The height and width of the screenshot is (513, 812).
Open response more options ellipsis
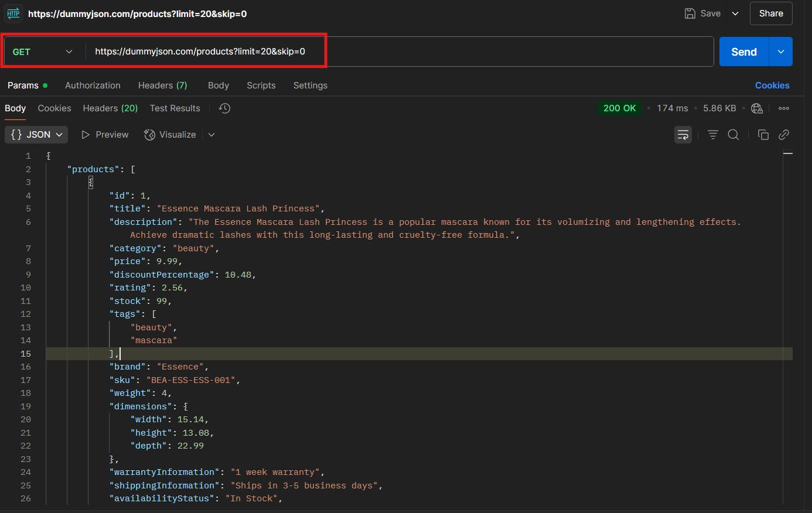(784, 108)
